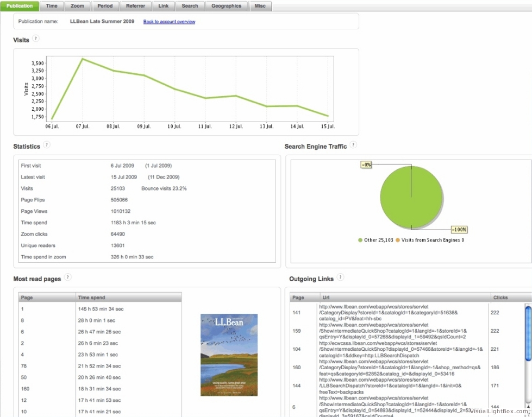Select the Period tab
The height and width of the screenshot is (417, 532).
coord(105,6)
